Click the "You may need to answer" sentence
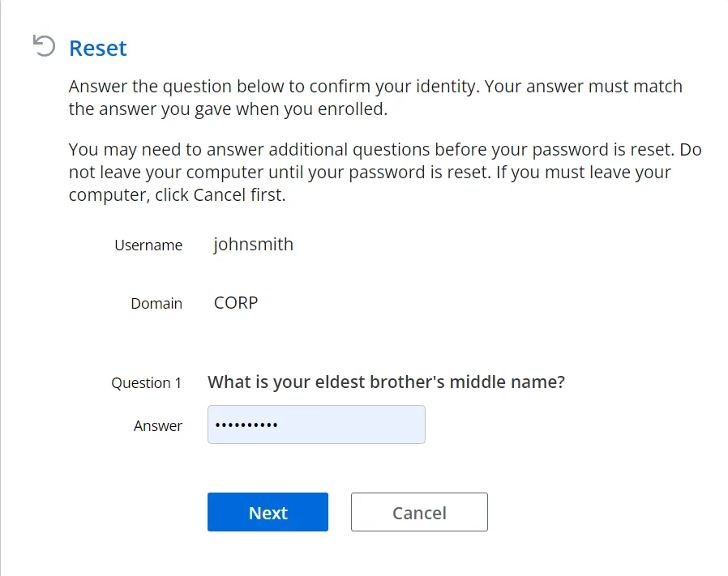This screenshot has height=576, width=728. (x=372, y=150)
